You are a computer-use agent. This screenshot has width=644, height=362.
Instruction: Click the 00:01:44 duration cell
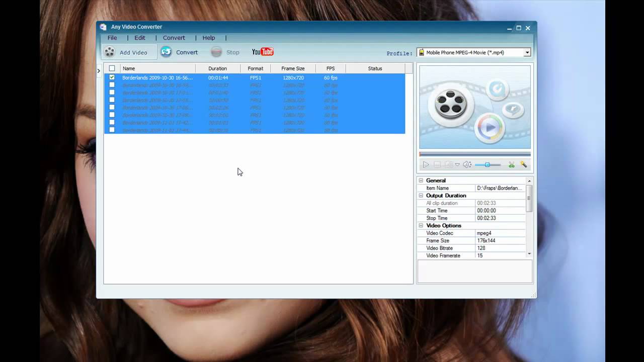coord(218,78)
